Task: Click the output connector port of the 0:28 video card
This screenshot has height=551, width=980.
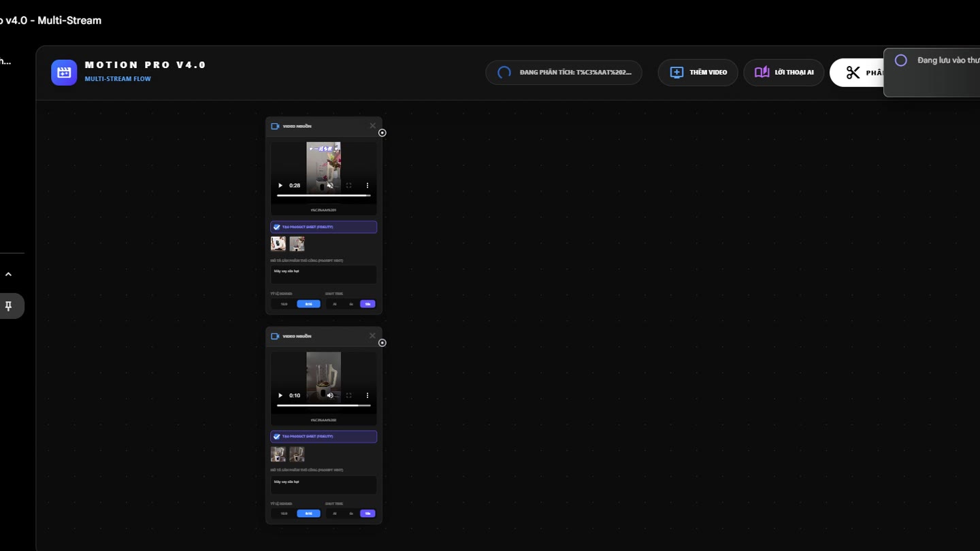Action: pos(382,133)
